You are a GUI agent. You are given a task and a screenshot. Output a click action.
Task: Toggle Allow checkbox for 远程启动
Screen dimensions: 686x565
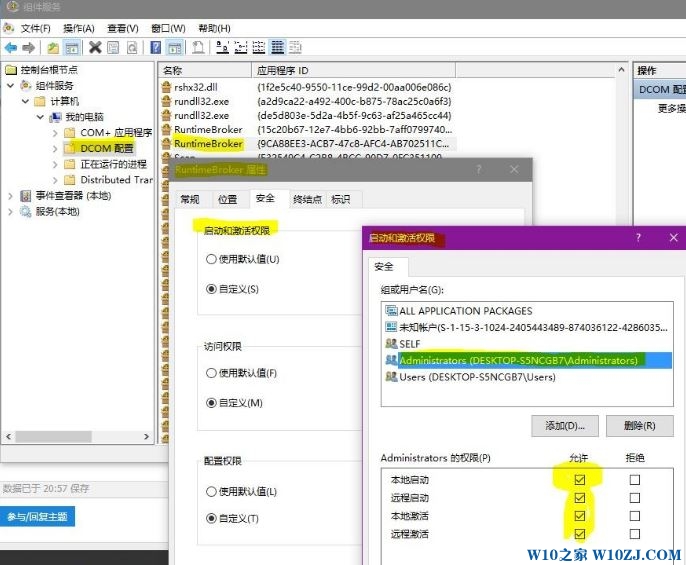click(580, 498)
